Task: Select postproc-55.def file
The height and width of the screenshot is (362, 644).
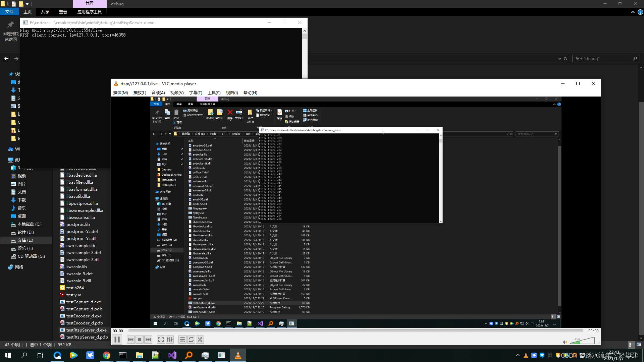Action: pos(82,232)
